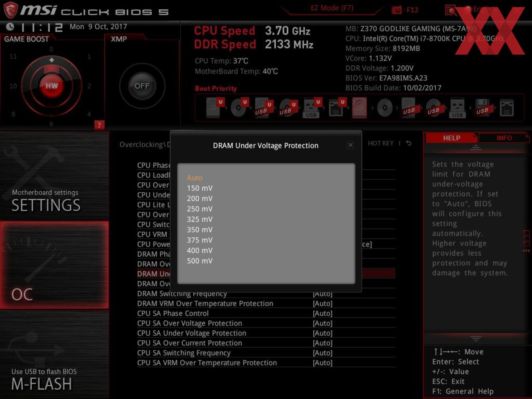Switch to EZ Mode (F7)
The image size is (532, 399).
tap(332, 8)
